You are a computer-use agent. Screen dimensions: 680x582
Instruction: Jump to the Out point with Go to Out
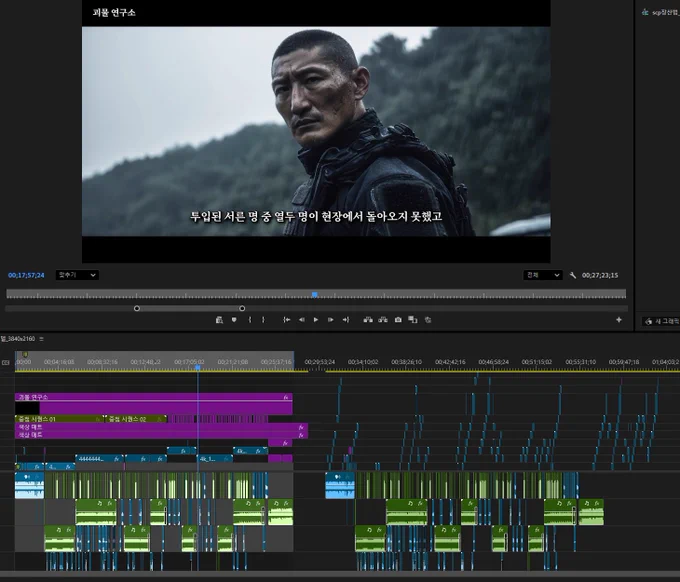point(346,320)
